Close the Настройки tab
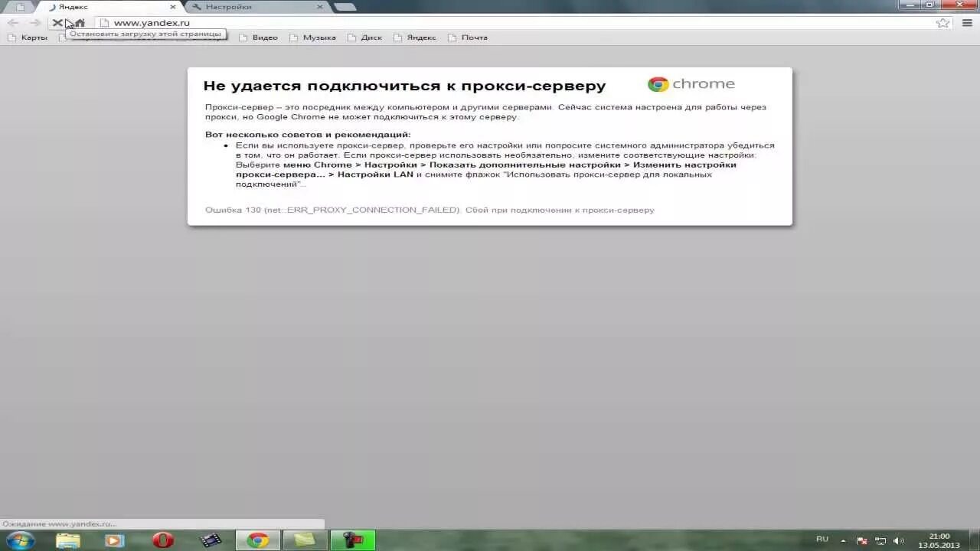This screenshot has height=551, width=980. (x=319, y=7)
